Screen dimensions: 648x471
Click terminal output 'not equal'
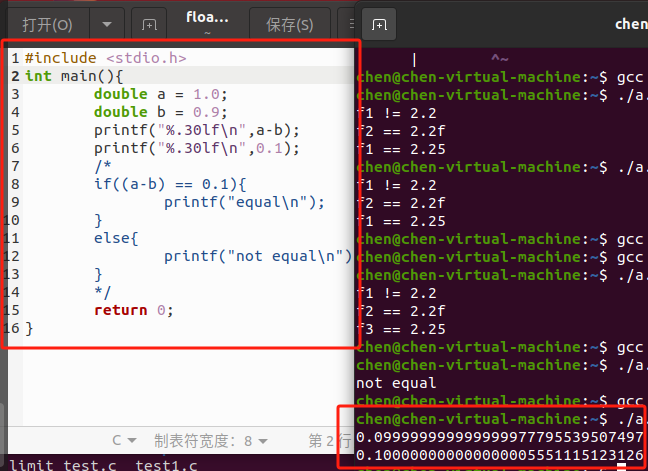point(396,383)
